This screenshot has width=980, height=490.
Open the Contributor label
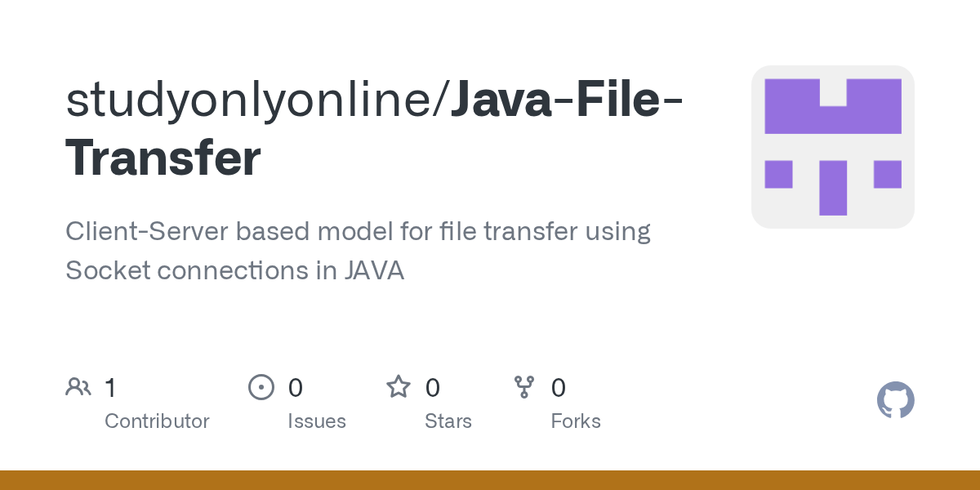pyautogui.click(x=157, y=421)
